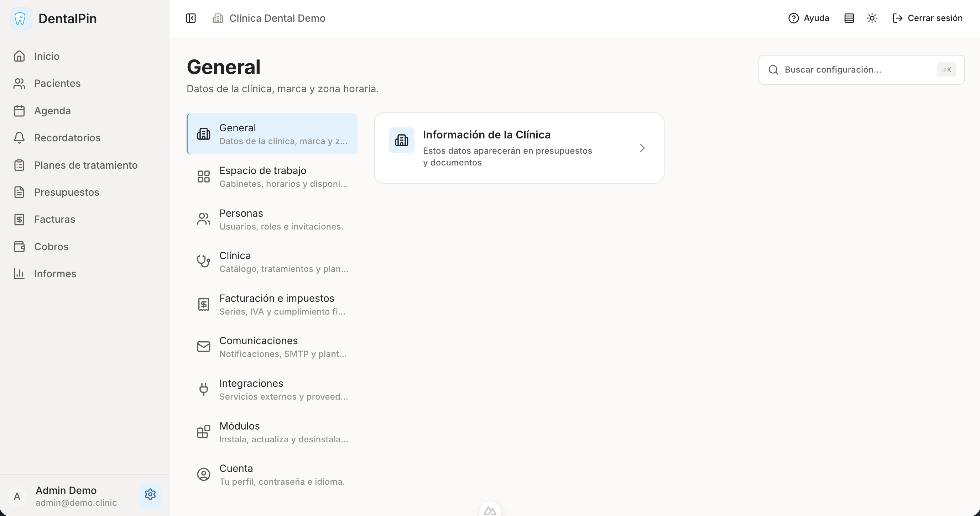Image resolution: width=980 pixels, height=516 pixels.
Task: Open the Cuenta settings section
Action: click(272, 474)
